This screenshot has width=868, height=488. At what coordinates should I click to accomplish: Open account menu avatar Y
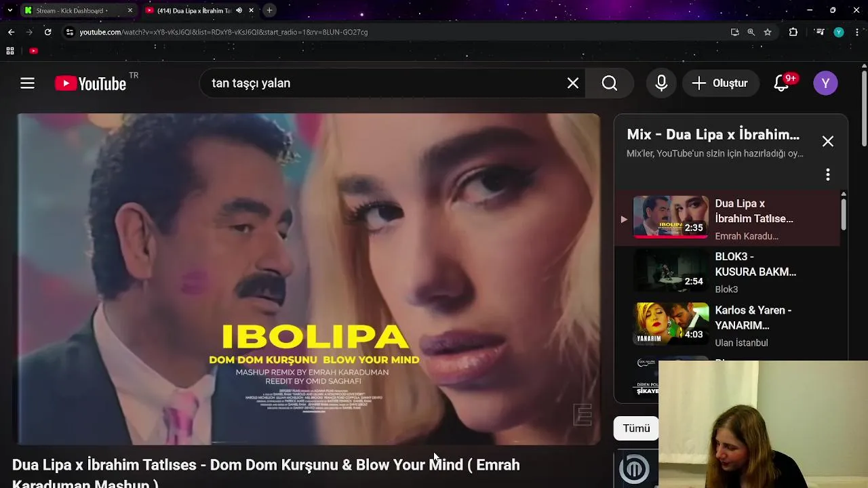pos(825,83)
